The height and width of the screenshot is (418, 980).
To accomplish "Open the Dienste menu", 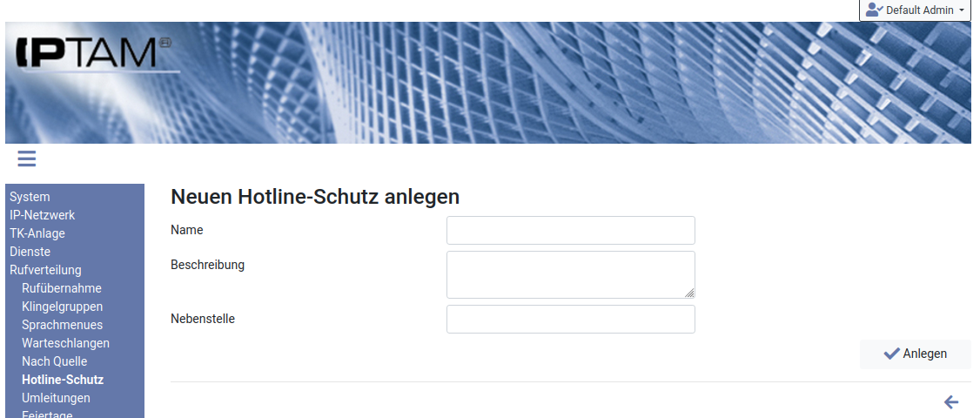I will [30, 252].
